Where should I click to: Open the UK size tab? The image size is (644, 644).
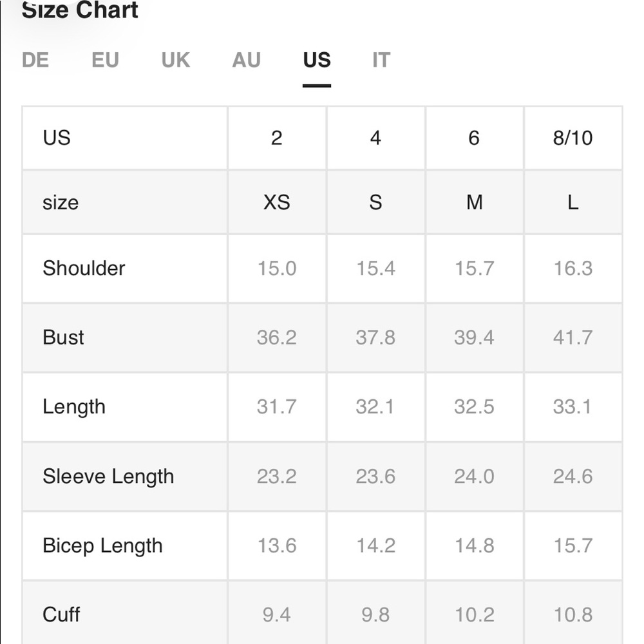point(175,60)
